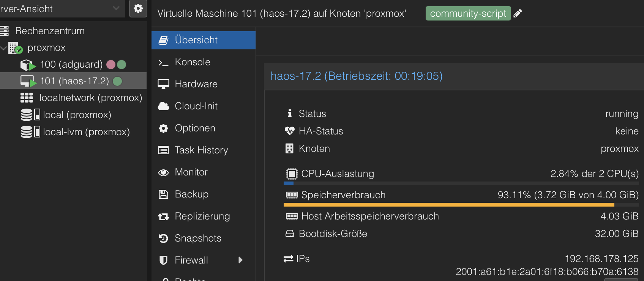Screen dimensions: 644x281
Task: Click the Optionen gear icon
Action: coord(163,128)
